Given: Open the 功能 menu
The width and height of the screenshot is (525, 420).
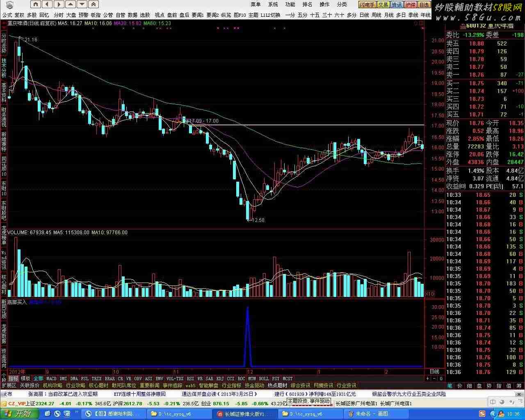Looking at the screenshot, I should [x=290, y=5].
